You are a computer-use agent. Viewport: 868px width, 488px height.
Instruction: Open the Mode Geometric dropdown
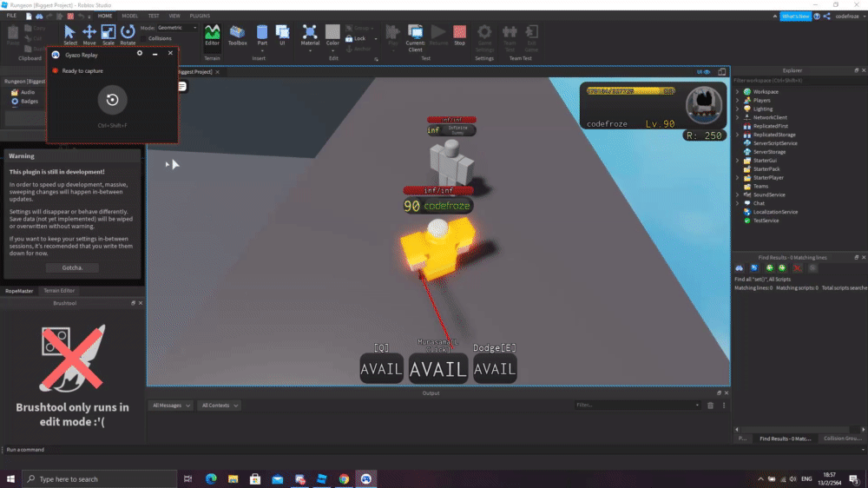pos(176,28)
